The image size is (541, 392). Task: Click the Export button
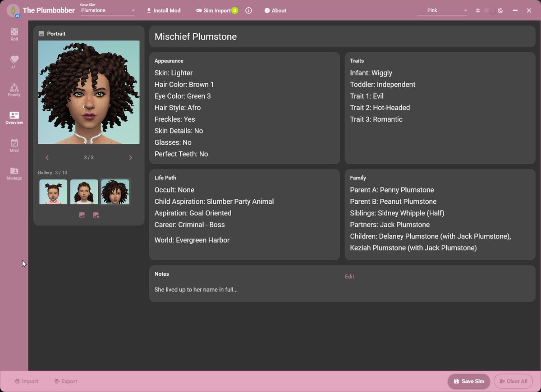pyautogui.click(x=65, y=381)
